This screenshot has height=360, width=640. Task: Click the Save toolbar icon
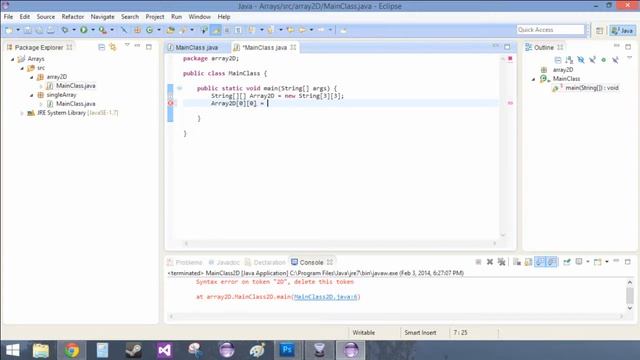27,30
